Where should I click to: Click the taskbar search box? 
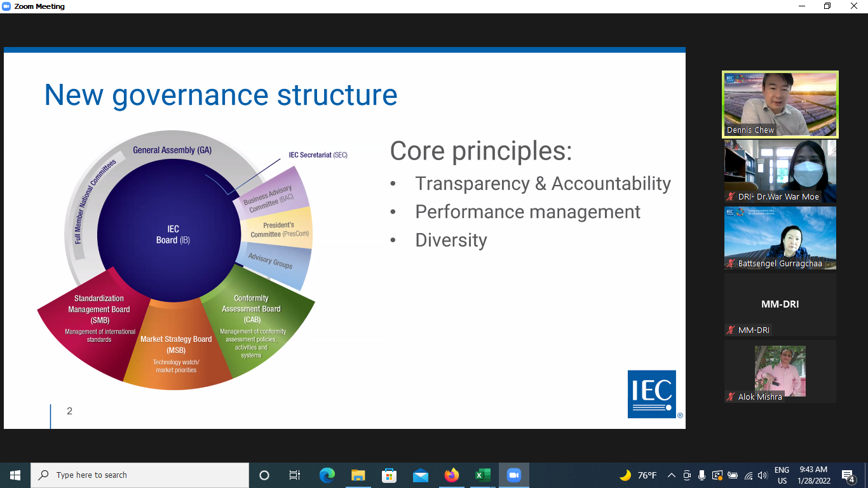click(x=140, y=475)
